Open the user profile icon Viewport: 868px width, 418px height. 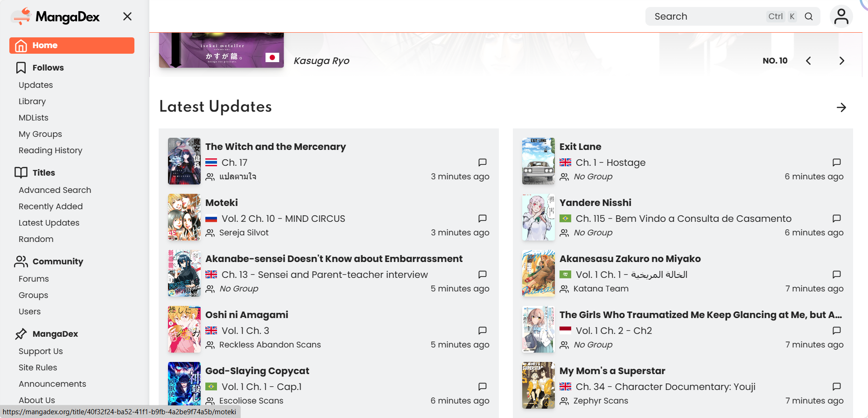[x=841, y=16]
